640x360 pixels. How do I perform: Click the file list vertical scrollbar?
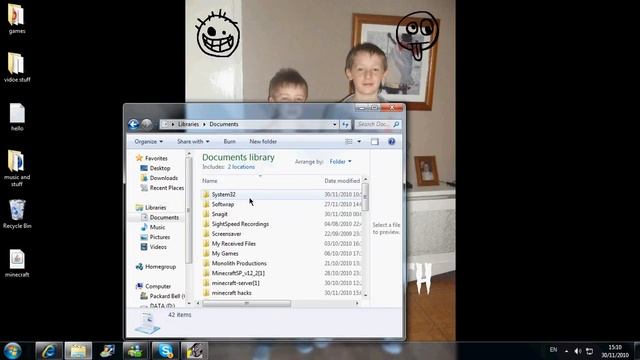pyautogui.click(x=365, y=197)
